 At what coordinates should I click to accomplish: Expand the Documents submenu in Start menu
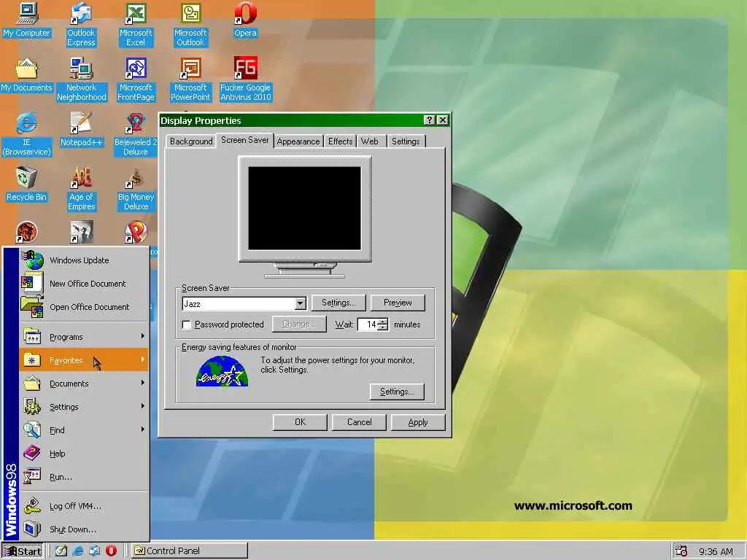point(84,384)
